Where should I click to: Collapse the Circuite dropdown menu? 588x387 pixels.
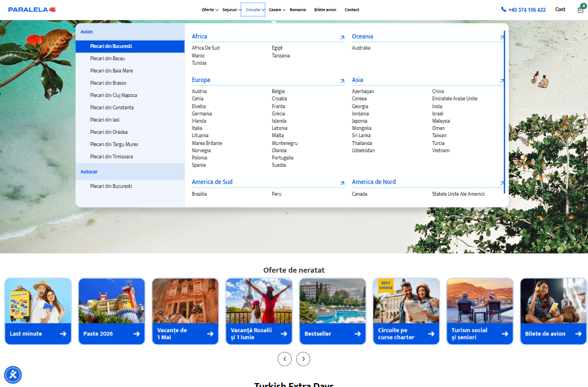tap(255, 9)
